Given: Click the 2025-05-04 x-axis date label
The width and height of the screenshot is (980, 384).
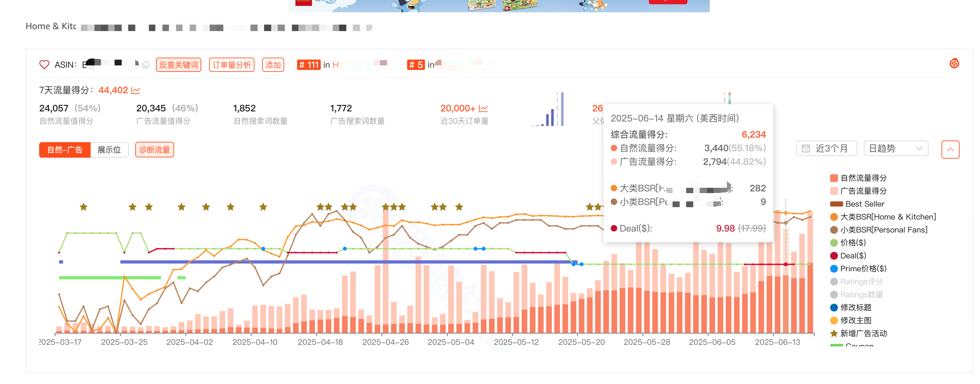Looking at the screenshot, I should click(x=451, y=342).
